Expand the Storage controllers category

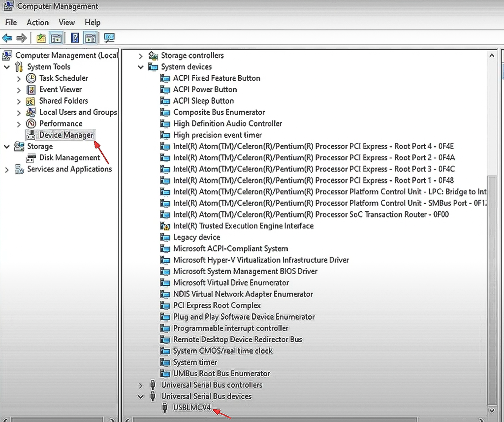[140, 56]
